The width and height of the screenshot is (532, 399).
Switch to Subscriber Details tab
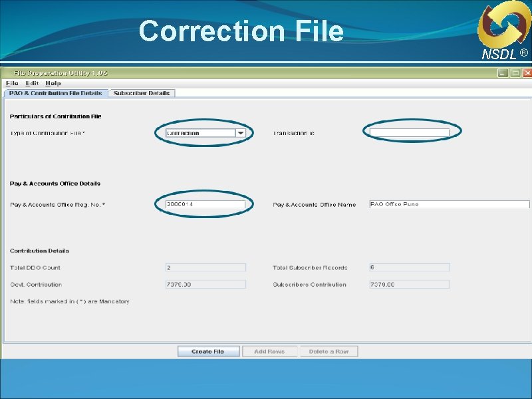[x=142, y=93]
